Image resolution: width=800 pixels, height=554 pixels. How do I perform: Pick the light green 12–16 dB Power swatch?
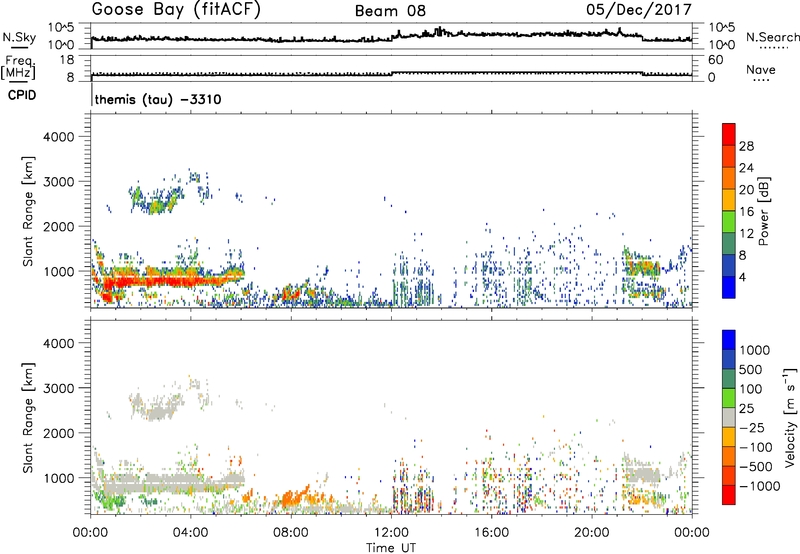click(x=729, y=222)
